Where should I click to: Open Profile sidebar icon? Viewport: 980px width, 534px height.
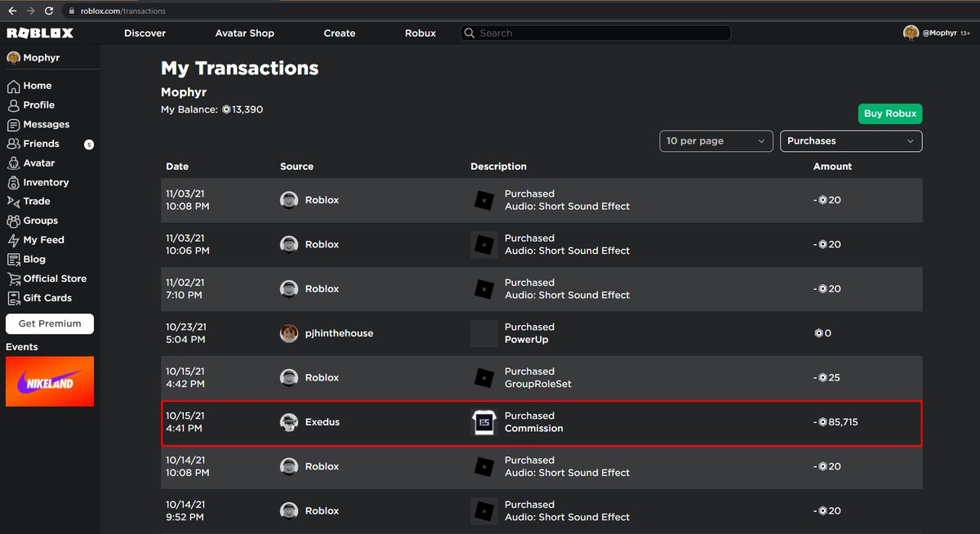[x=13, y=105]
